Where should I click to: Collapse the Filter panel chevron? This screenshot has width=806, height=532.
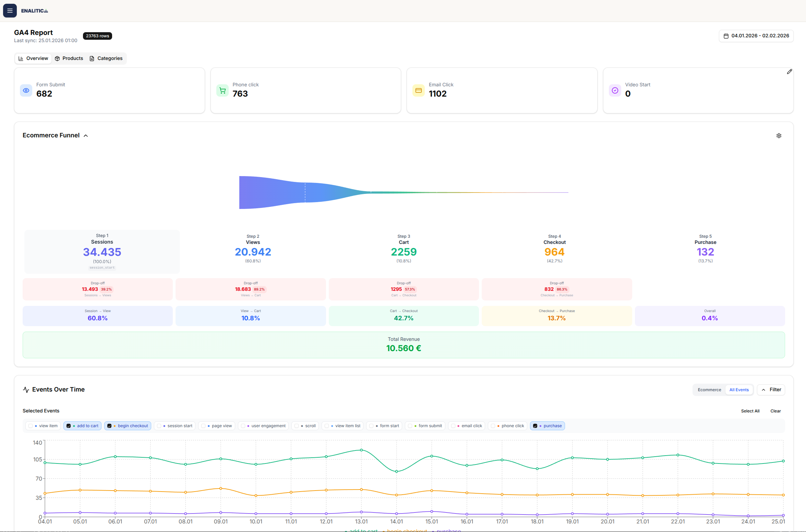[x=763, y=389]
